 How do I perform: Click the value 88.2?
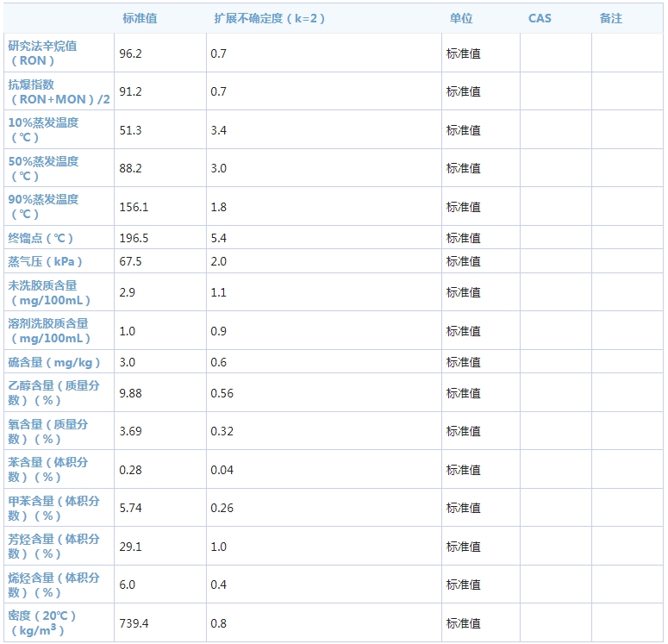130,168
